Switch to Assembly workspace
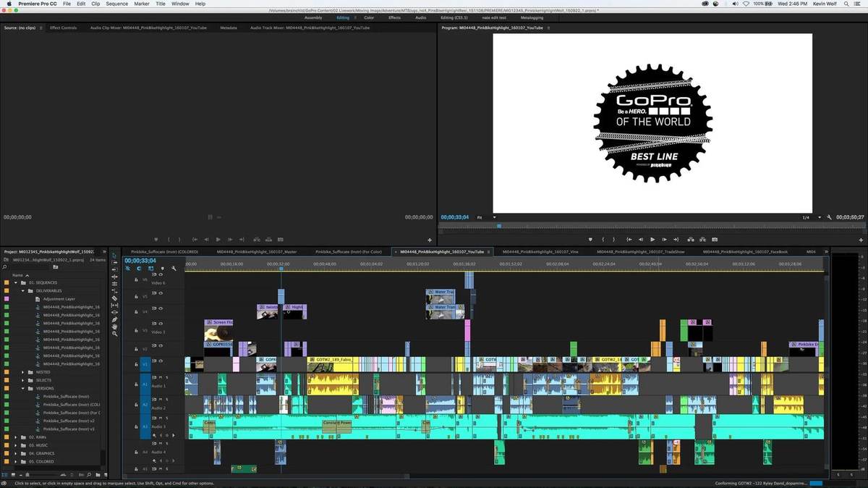 click(313, 17)
